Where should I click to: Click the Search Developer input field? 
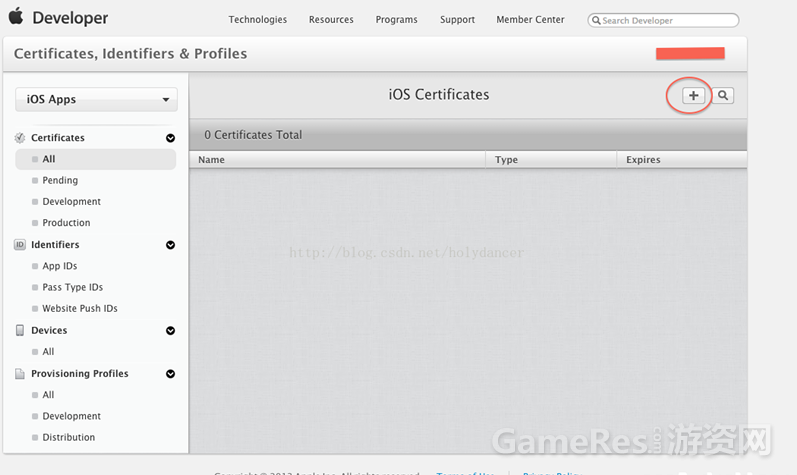(663, 20)
